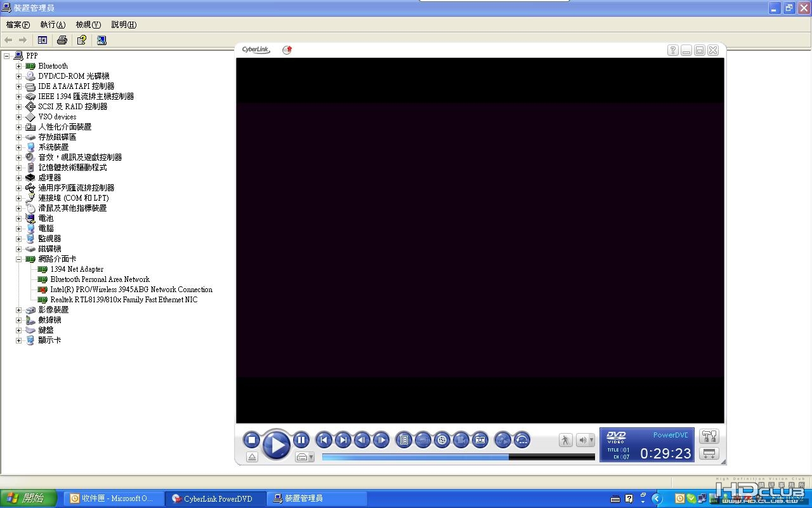Click the large Play button in PowerDVD

click(276, 444)
